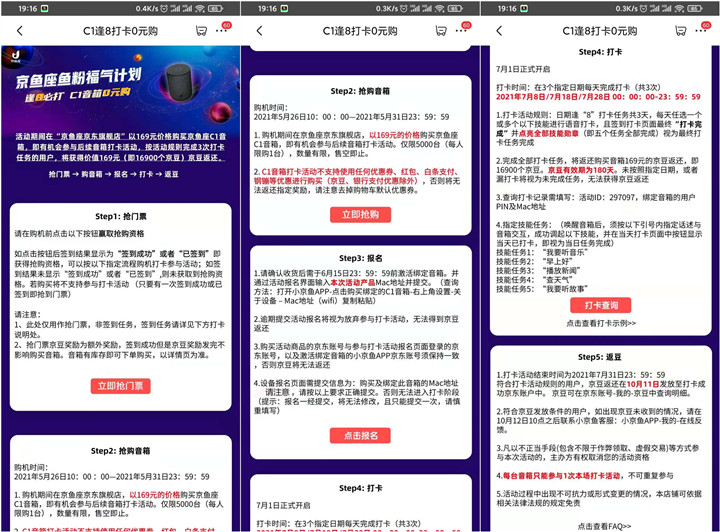Tap the line 技能任务1: "我要听音乐"
The image size is (720, 532).
tap(542, 252)
